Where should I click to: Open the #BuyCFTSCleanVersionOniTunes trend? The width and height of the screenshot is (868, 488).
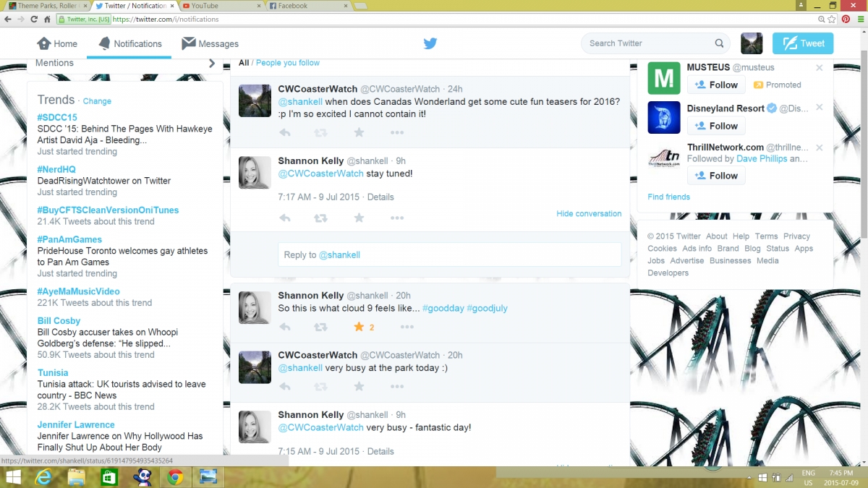pyautogui.click(x=108, y=210)
